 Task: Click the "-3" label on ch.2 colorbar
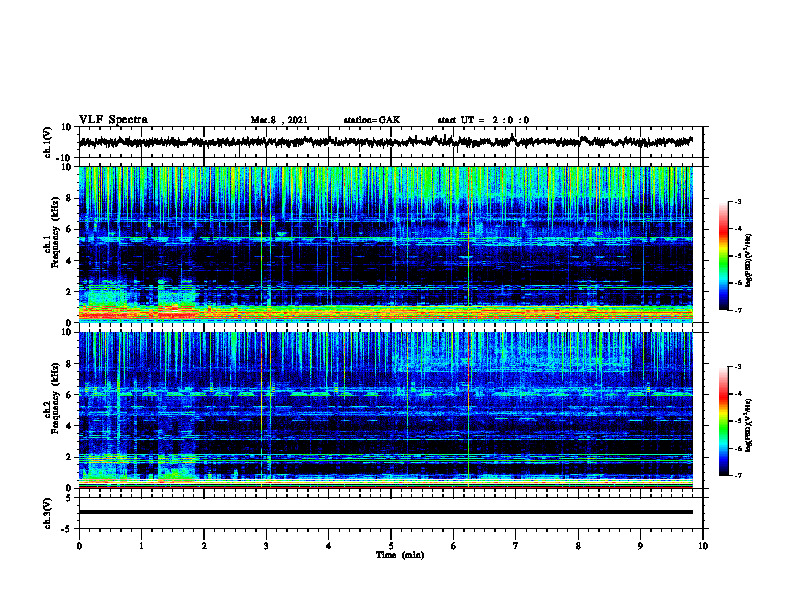(x=737, y=367)
